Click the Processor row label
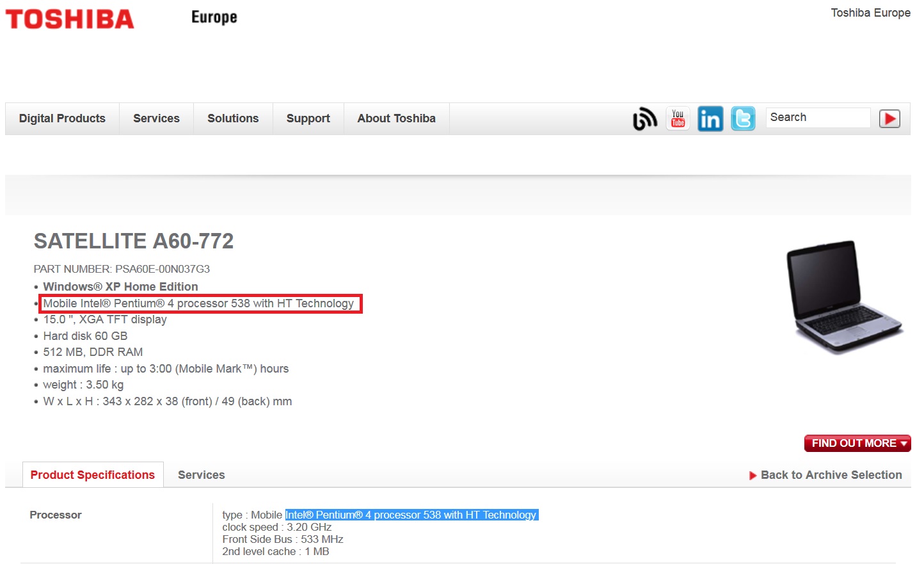The height and width of the screenshot is (564, 924). (56, 515)
